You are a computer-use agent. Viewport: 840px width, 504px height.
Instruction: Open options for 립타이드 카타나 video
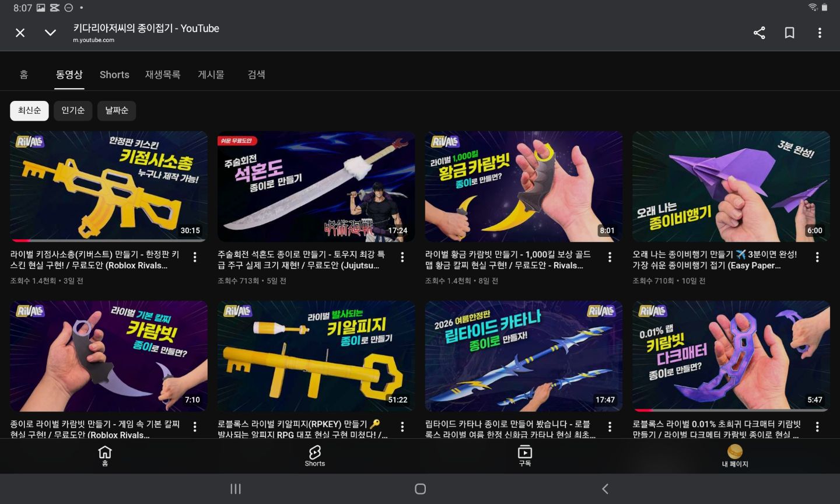(610, 426)
